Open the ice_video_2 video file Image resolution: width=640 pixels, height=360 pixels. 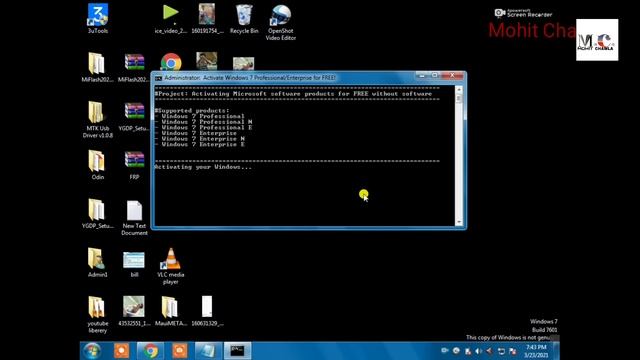(x=171, y=18)
